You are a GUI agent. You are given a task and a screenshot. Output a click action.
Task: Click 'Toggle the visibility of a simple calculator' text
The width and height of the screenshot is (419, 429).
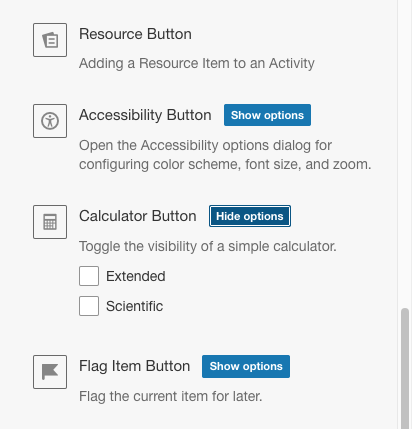(208, 246)
